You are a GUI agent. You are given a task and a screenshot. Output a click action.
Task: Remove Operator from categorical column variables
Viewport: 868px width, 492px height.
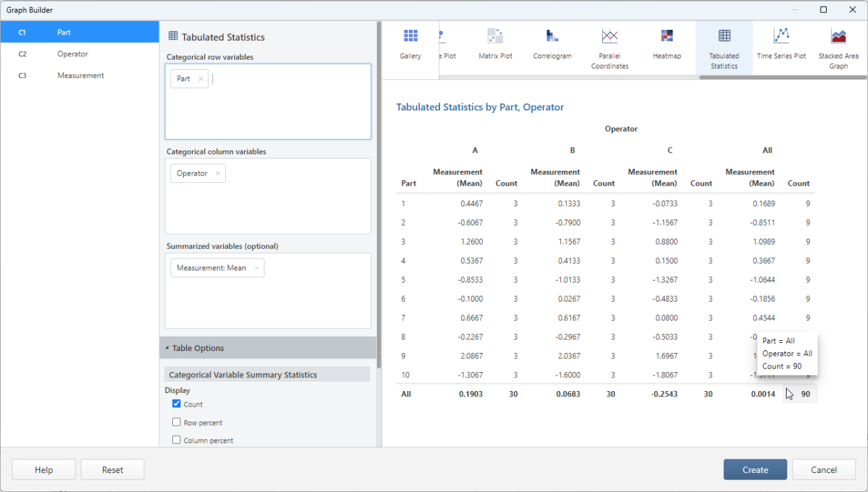tap(218, 173)
